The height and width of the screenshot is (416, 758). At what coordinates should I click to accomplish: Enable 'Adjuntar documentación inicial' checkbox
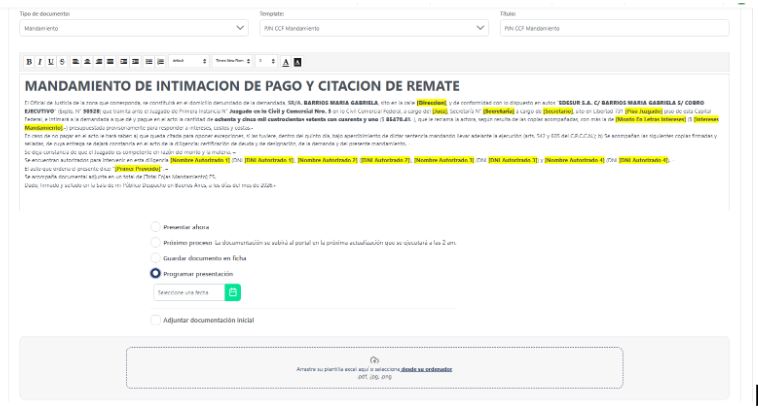[x=155, y=319]
